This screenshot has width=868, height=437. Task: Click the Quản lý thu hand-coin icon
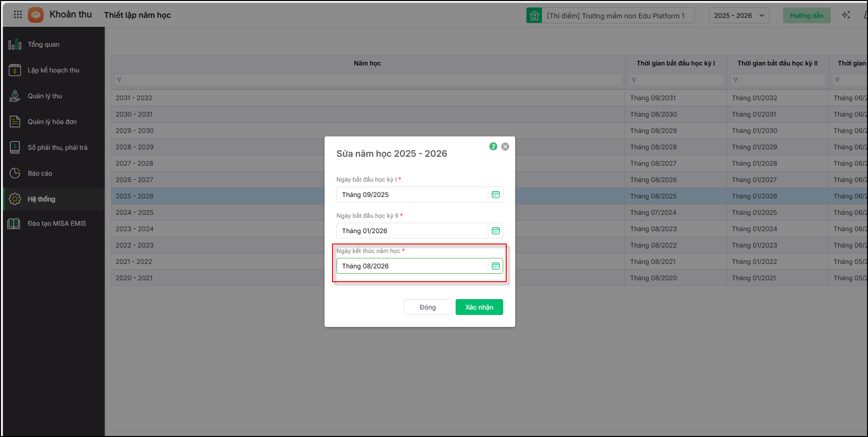15,96
